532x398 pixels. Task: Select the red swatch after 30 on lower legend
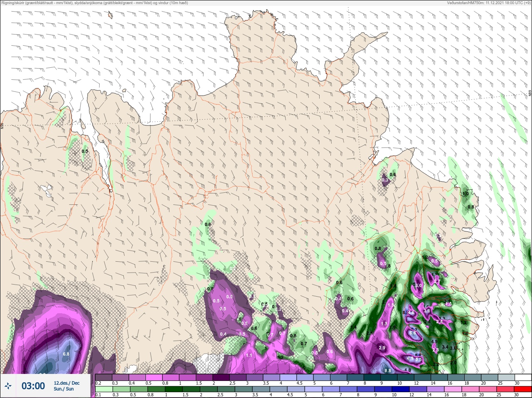point(523,389)
